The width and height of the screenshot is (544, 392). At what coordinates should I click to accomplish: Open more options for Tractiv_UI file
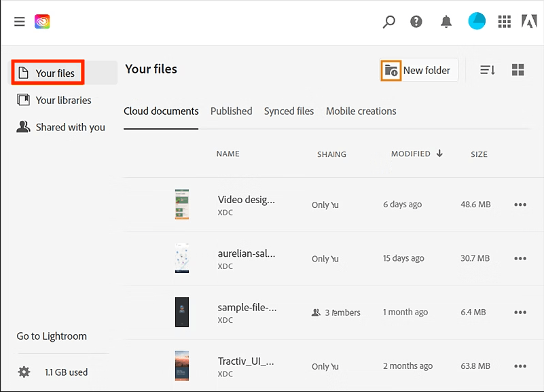click(520, 366)
